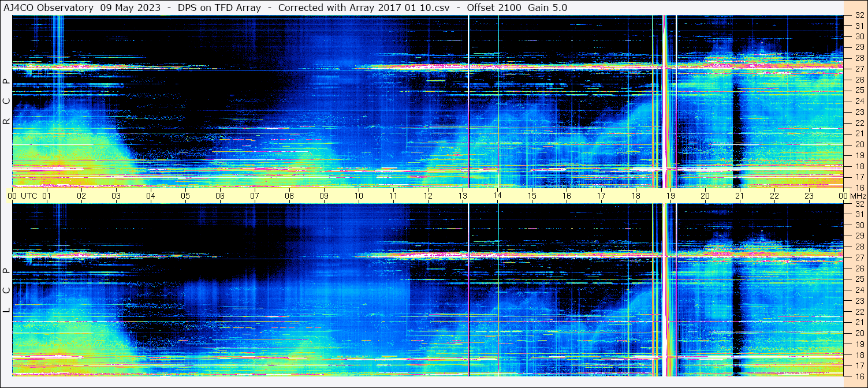Pick the 09 UTC time axis label
The width and height of the screenshot is (868, 388).
click(x=324, y=196)
